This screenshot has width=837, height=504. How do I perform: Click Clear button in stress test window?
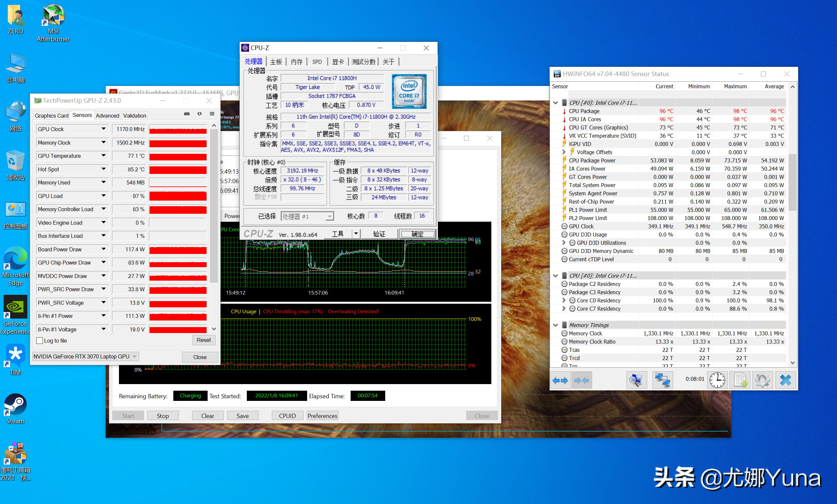208,416
